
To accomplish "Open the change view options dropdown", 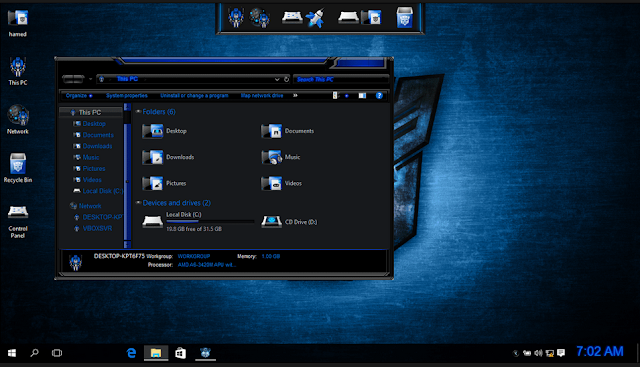I will click(347, 96).
